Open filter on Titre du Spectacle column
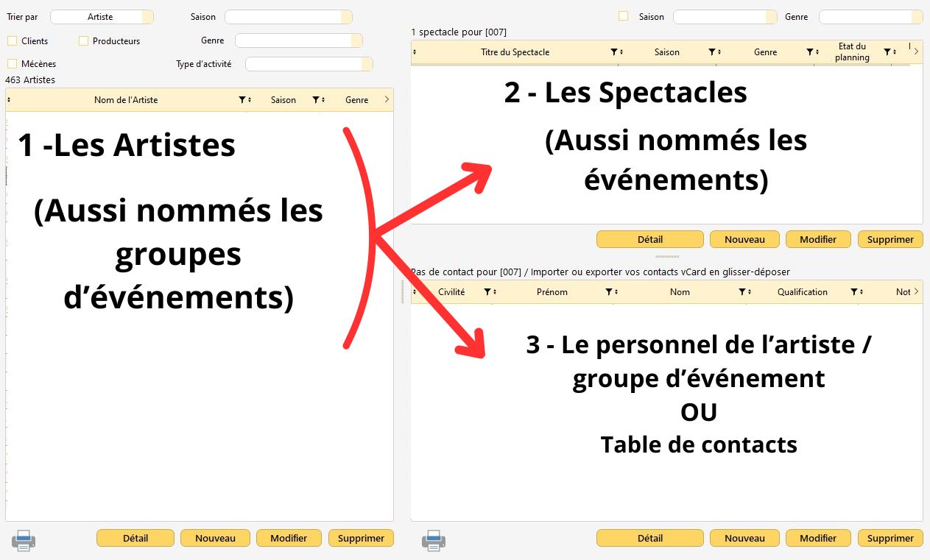 click(x=613, y=52)
